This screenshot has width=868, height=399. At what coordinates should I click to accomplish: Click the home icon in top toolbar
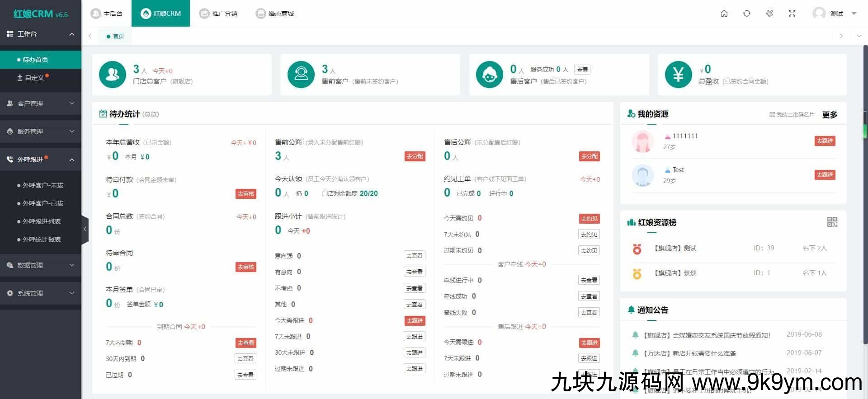724,14
